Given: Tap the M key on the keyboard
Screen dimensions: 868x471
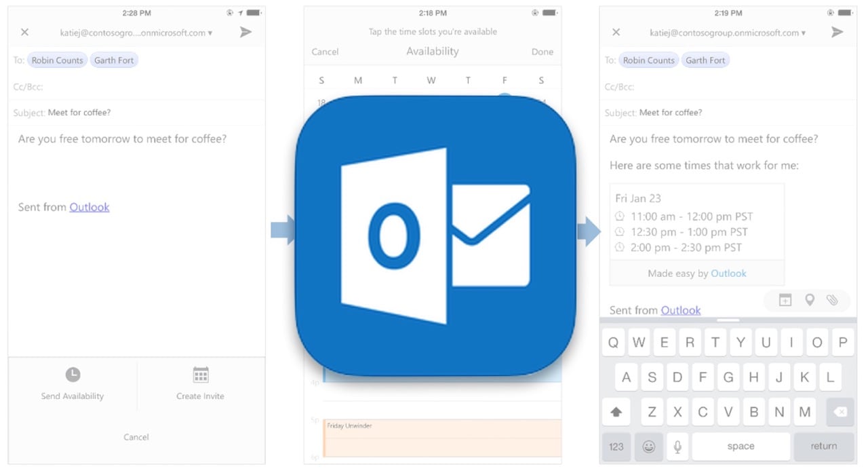Looking at the screenshot, I should (x=805, y=412).
